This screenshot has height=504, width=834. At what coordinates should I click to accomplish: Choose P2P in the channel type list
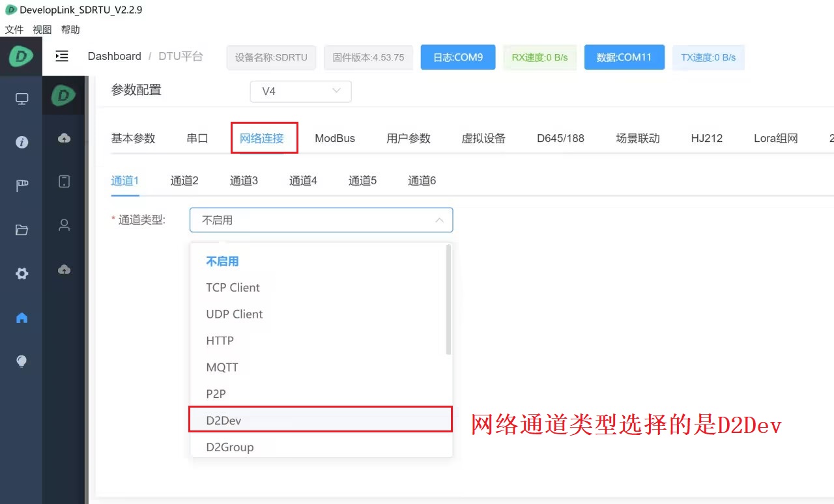tap(318, 394)
